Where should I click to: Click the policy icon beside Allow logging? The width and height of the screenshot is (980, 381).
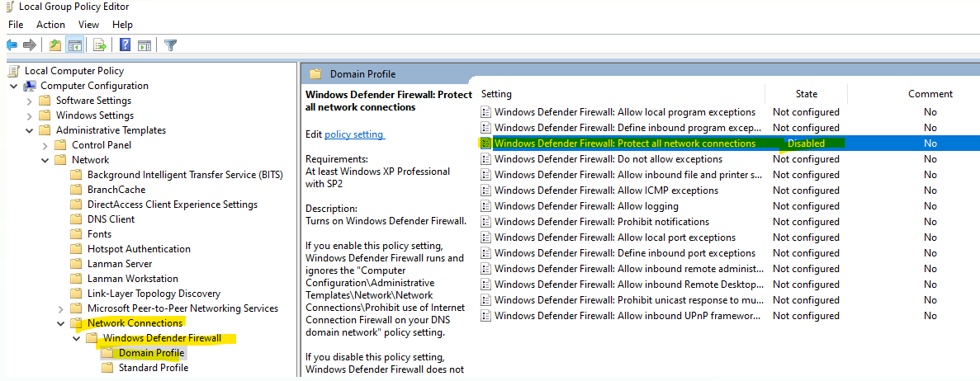pos(486,206)
